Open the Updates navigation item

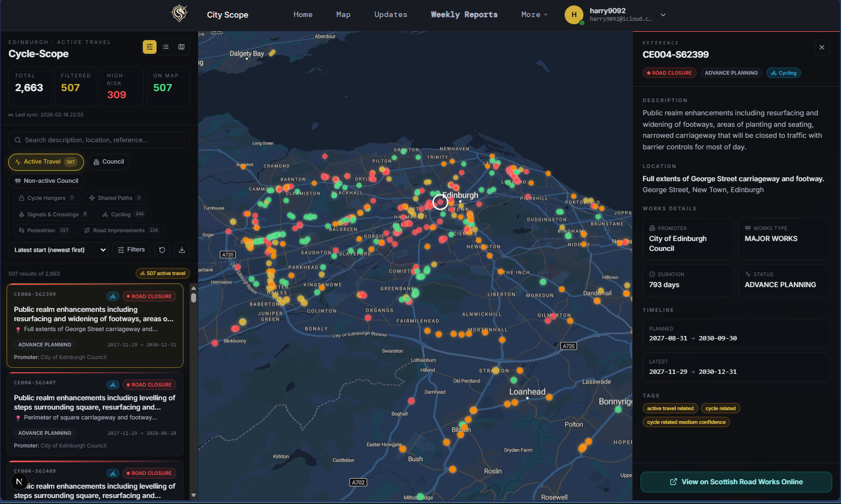(391, 15)
